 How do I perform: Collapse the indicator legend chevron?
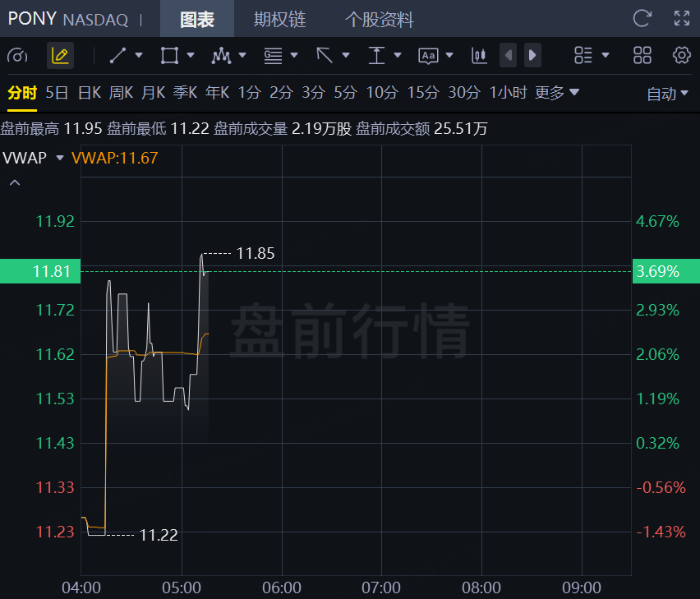point(14,182)
